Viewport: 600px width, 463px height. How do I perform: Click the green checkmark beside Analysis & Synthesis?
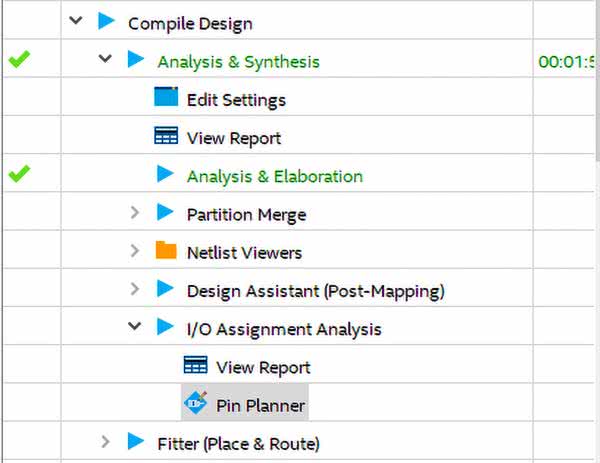(18, 60)
